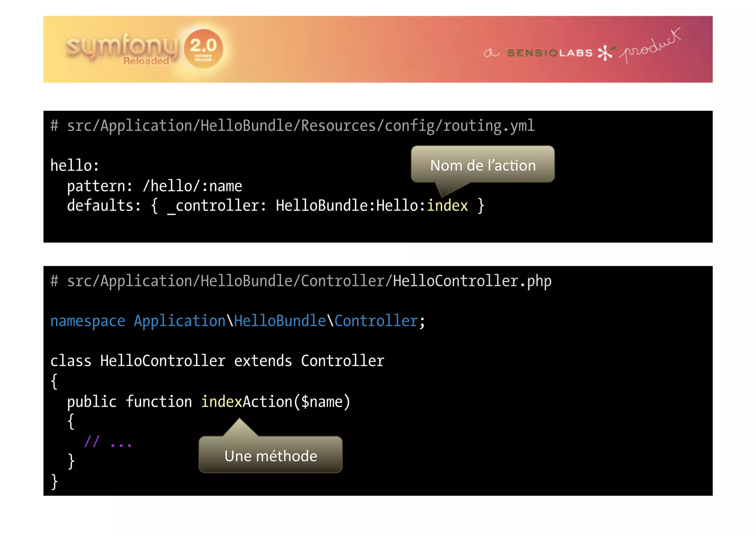Screen dimensions: 756x534
Task: Click the '_controller:' key in defaults
Action: 217,206
